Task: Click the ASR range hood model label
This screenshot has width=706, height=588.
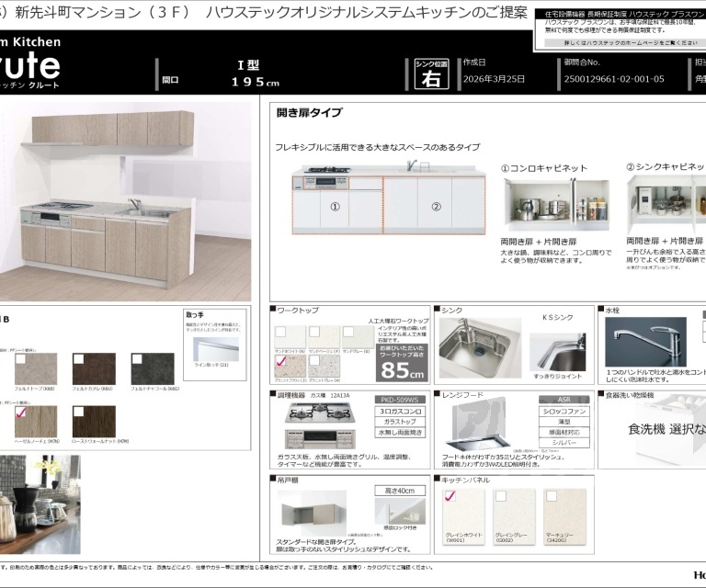Action: click(564, 400)
